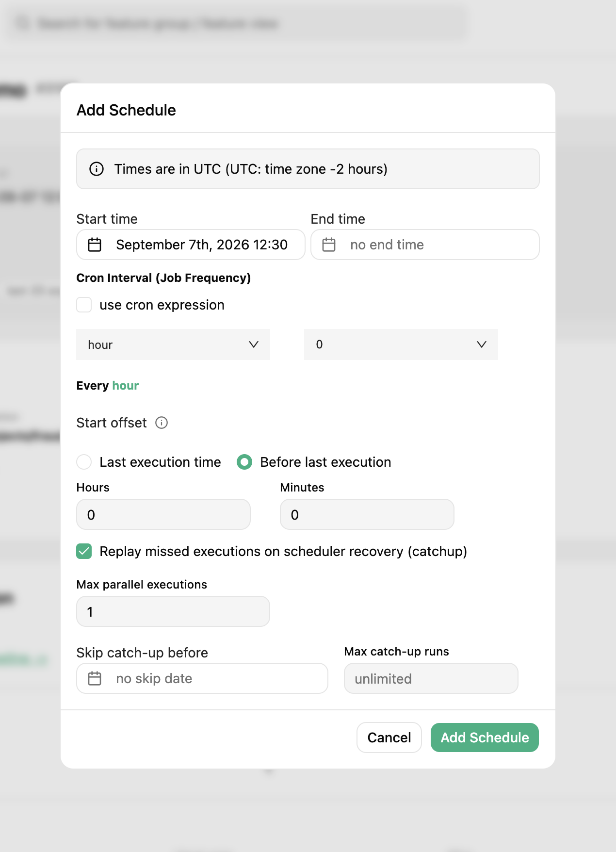Open the minute value 0 dropdown

(401, 344)
